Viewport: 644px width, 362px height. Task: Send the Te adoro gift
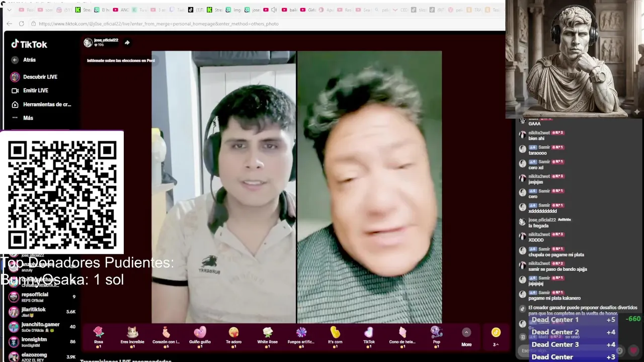[233, 337]
